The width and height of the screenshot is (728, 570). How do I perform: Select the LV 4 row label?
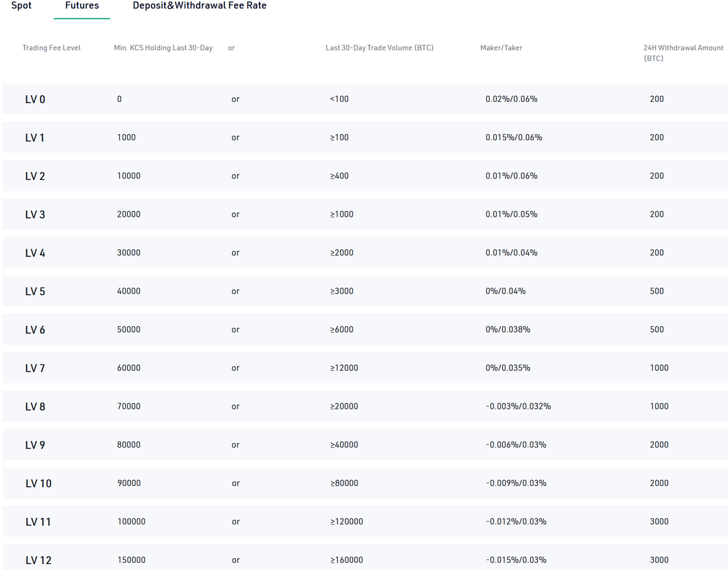[x=35, y=253]
